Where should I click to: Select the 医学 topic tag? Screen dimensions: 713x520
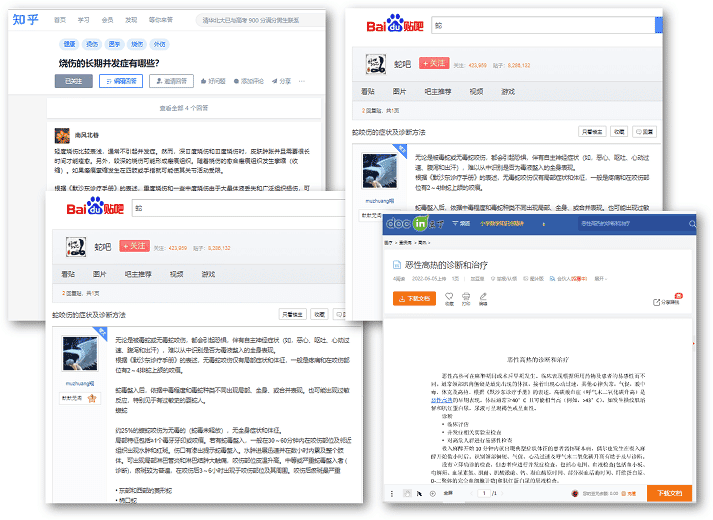point(114,44)
